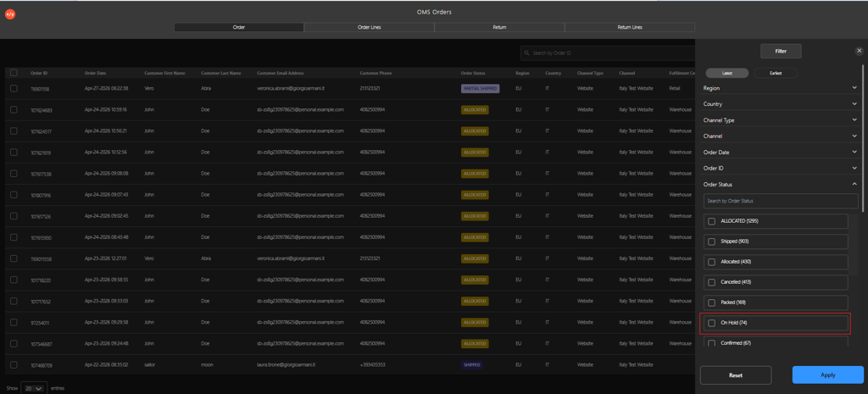Check the On Hold (74) status filter
Screen dimensions: 868x394
[712, 323]
